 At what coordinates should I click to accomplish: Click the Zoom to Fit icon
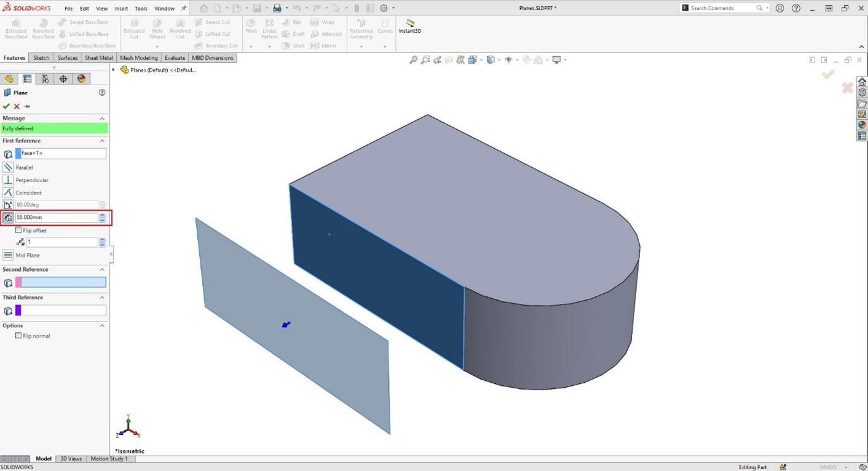(x=413, y=59)
